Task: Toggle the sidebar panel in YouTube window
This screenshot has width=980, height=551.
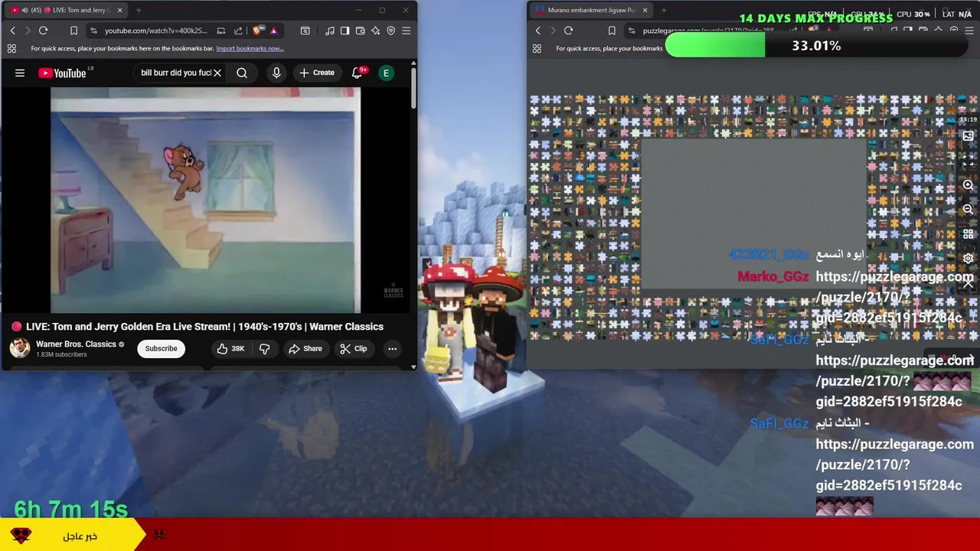Action: [345, 31]
